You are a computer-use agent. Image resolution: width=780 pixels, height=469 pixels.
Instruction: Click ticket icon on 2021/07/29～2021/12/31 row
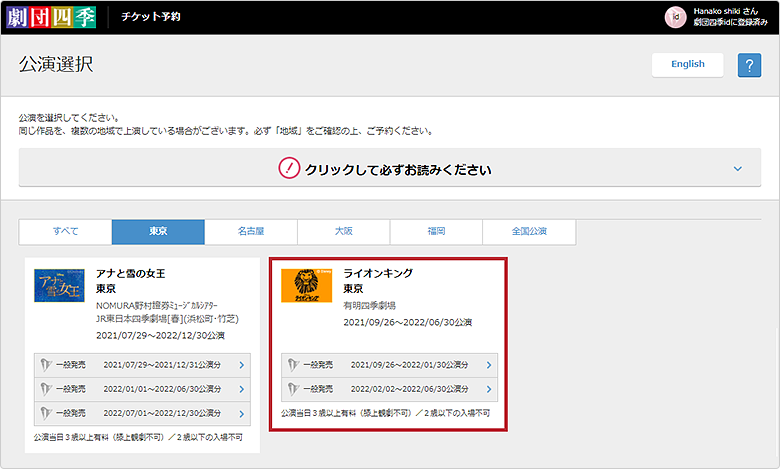coord(46,365)
